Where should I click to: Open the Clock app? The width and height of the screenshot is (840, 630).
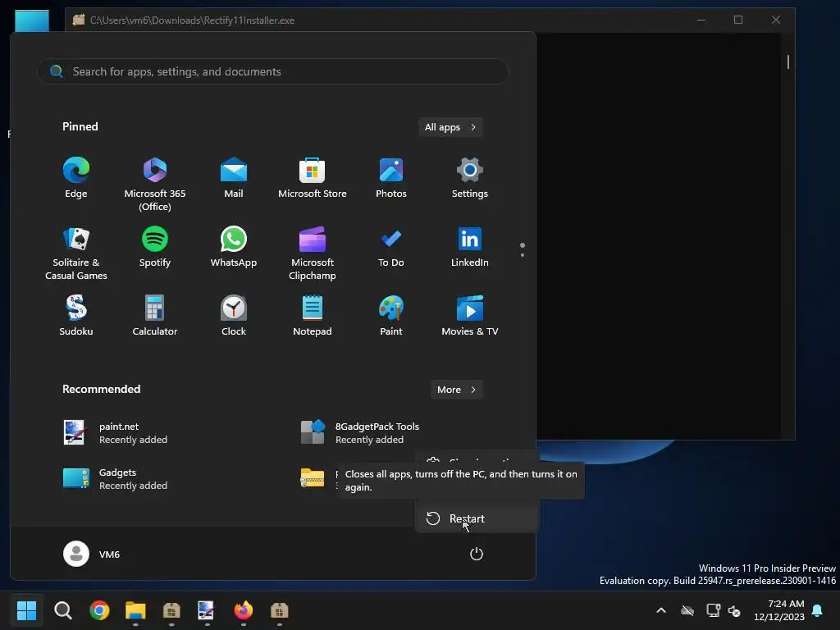(234, 316)
